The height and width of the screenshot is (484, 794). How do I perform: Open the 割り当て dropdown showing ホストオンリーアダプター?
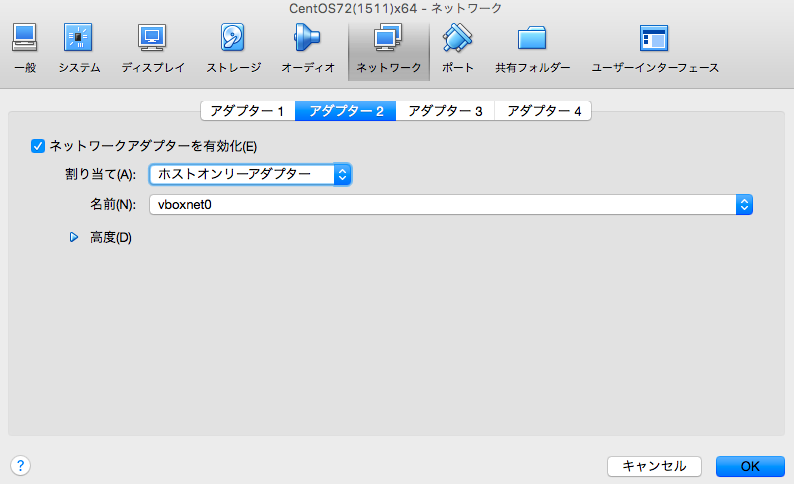[x=250, y=175]
